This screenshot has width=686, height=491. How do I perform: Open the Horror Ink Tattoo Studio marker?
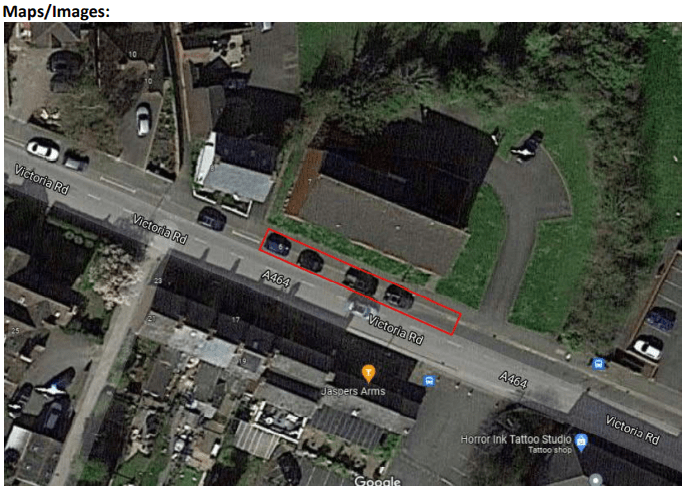point(581,443)
